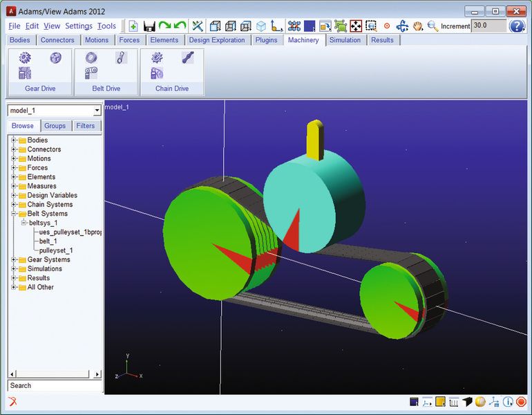Click the Chain Drive chain link icon
This screenshot has height=415, width=532.
click(188, 57)
